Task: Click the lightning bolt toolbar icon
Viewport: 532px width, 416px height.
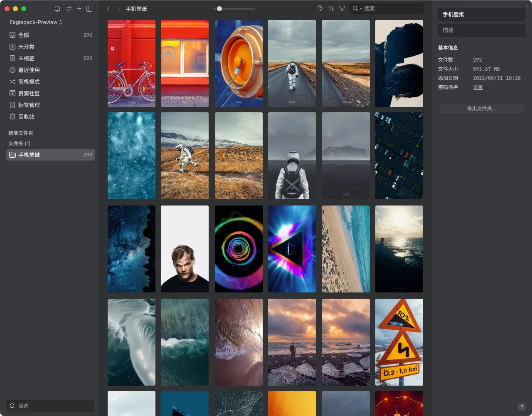Action: (x=320, y=8)
